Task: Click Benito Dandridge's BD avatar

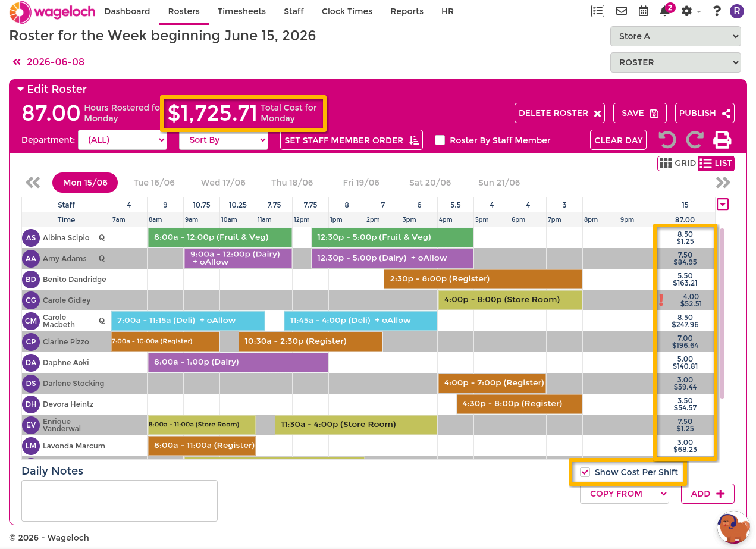Action: click(31, 279)
